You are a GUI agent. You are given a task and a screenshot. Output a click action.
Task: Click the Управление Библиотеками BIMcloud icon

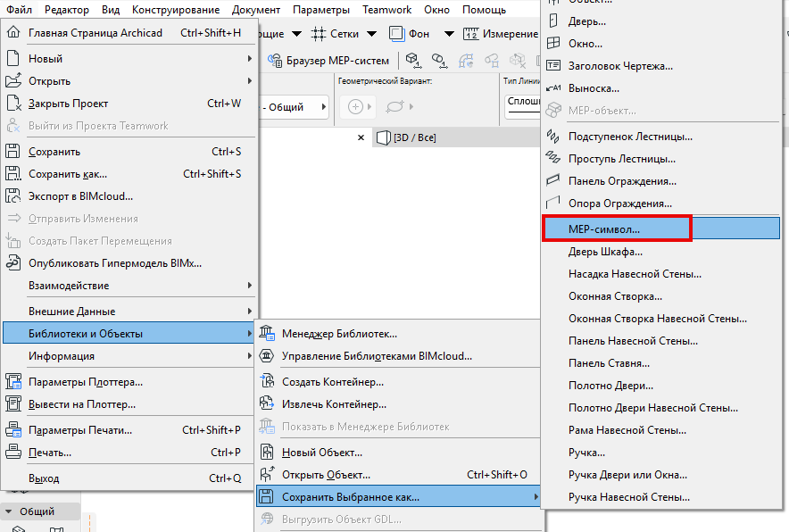267,356
